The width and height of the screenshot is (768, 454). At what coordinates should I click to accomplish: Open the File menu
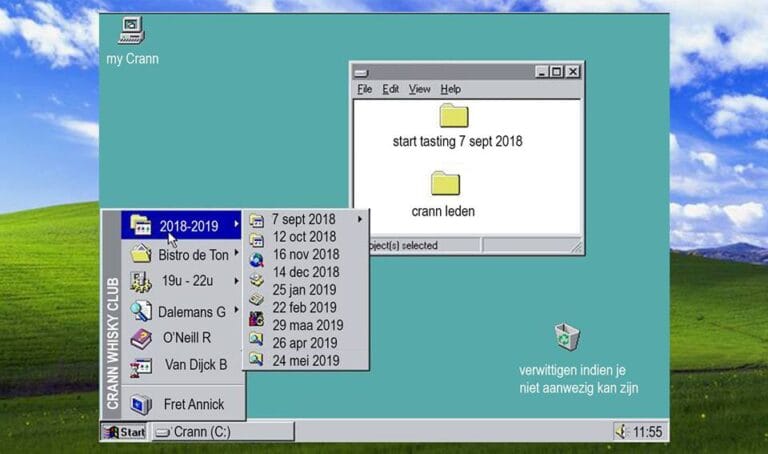[x=365, y=89]
